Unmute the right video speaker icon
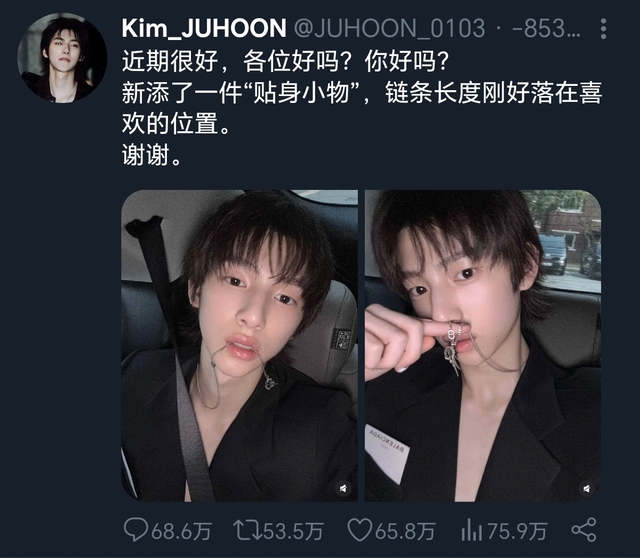 coord(587,488)
